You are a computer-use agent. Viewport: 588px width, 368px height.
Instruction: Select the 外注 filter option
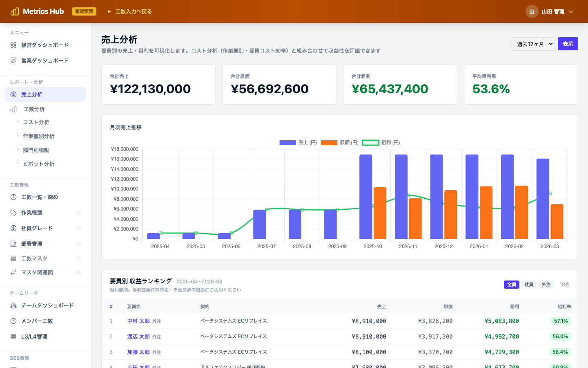(546, 284)
